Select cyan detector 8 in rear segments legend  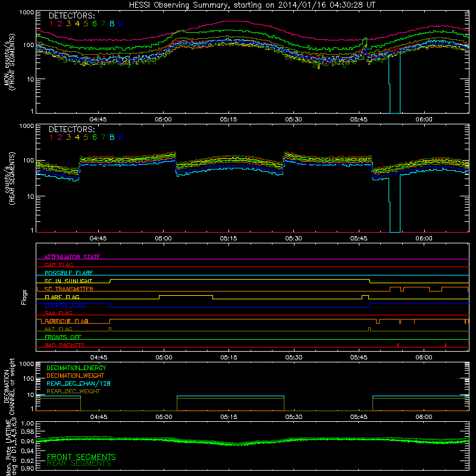click(112, 137)
